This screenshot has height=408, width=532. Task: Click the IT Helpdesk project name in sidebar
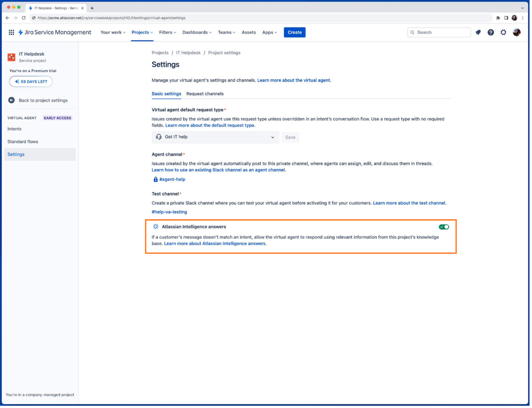[32, 54]
